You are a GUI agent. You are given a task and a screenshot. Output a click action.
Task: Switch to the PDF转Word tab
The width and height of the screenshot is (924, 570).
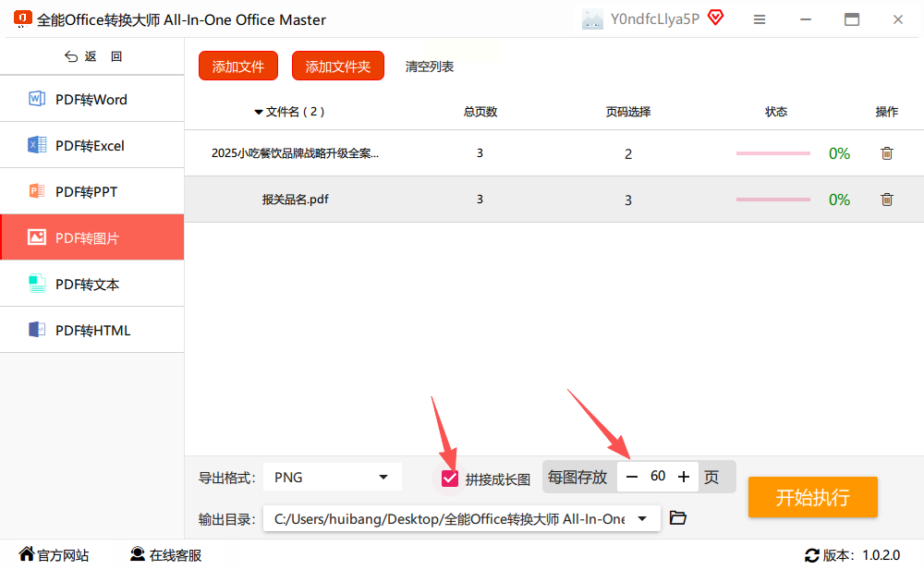[91, 99]
